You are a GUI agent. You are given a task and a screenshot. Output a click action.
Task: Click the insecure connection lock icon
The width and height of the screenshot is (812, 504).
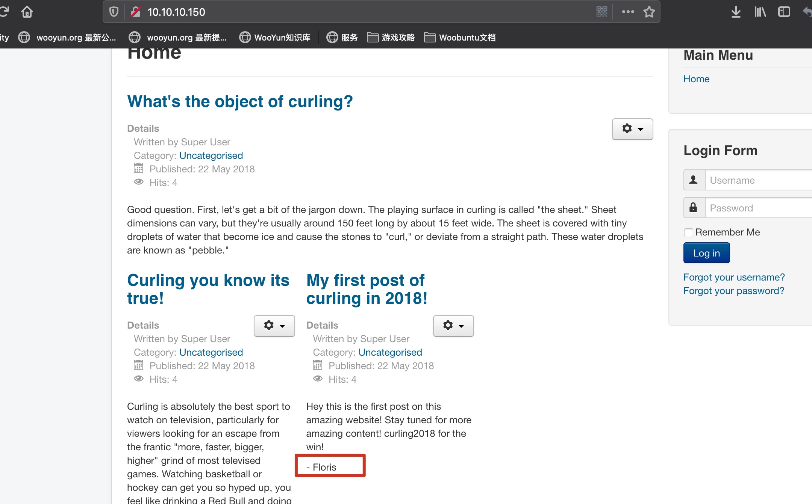point(135,12)
